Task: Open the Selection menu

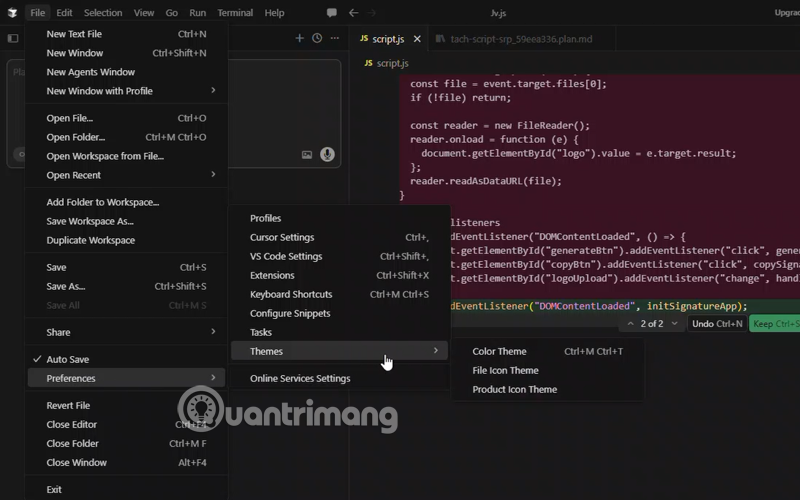Action: [103, 13]
